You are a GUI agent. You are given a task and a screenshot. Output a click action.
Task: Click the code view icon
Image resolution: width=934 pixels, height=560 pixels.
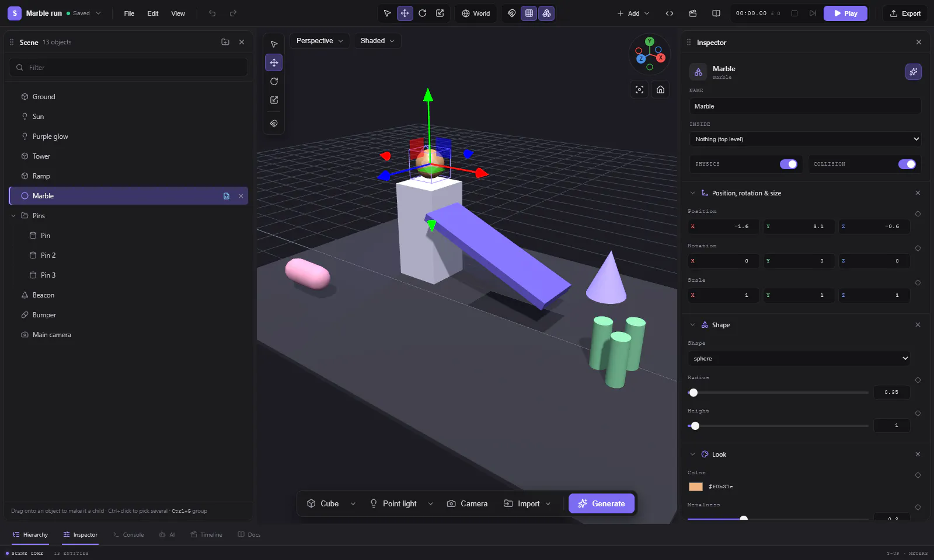point(670,13)
